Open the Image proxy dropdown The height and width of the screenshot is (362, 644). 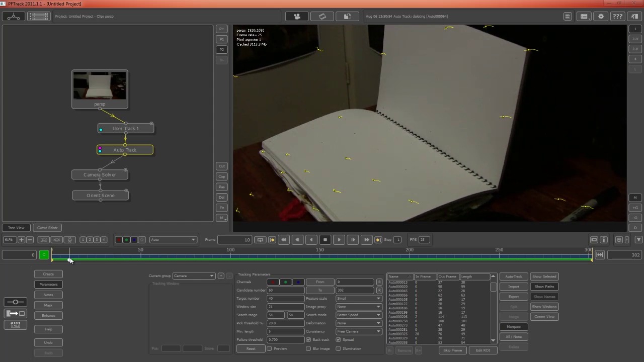pyautogui.click(x=358, y=307)
